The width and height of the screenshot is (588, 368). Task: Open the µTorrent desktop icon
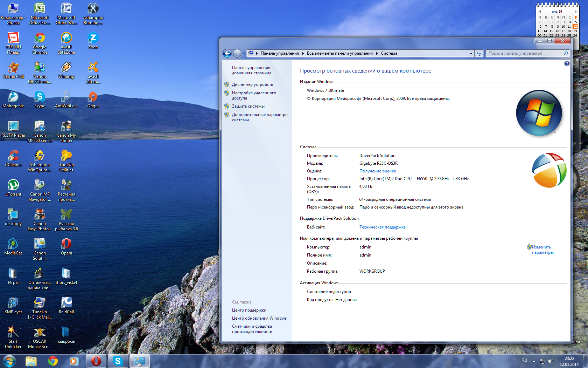[13, 188]
